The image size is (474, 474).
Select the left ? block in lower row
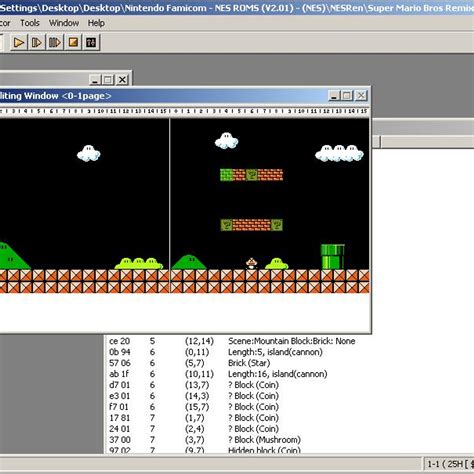pos(227,225)
